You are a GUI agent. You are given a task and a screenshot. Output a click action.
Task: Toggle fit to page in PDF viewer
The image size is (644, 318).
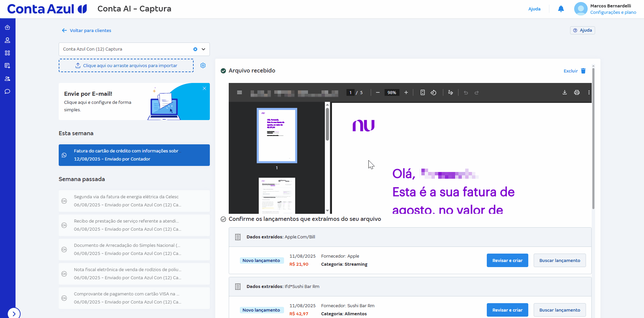coord(423,92)
